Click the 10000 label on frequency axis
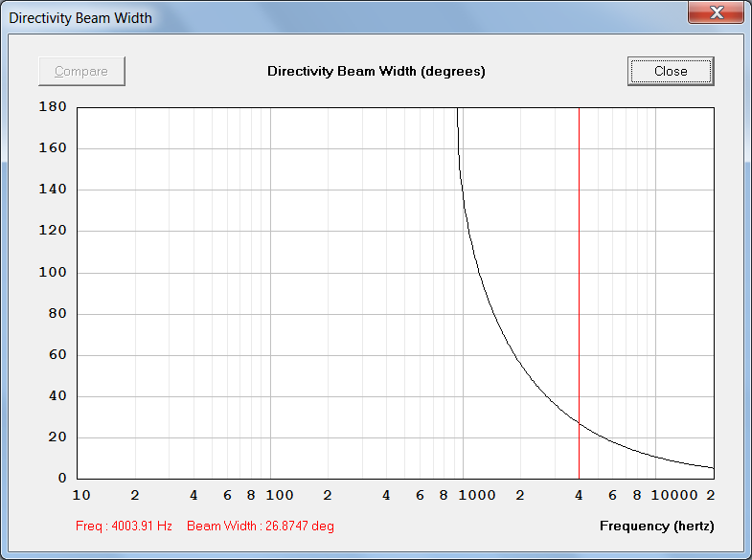 pos(674,495)
